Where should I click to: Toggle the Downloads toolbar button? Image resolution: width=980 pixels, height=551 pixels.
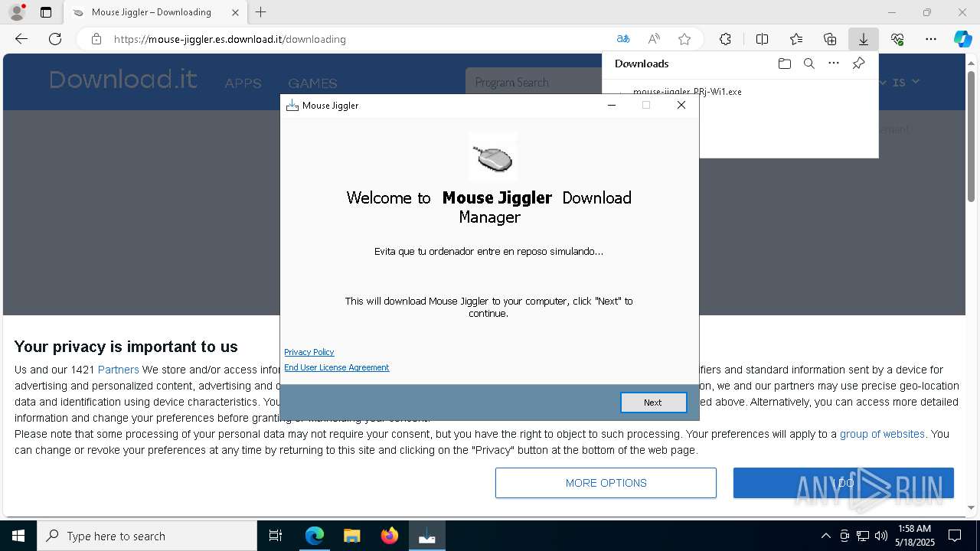[863, 39]
